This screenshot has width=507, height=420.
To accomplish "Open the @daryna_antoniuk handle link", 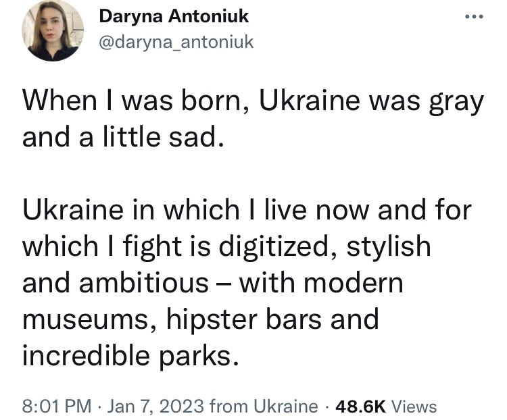I will pyautogui.click(x=176, y=42).
